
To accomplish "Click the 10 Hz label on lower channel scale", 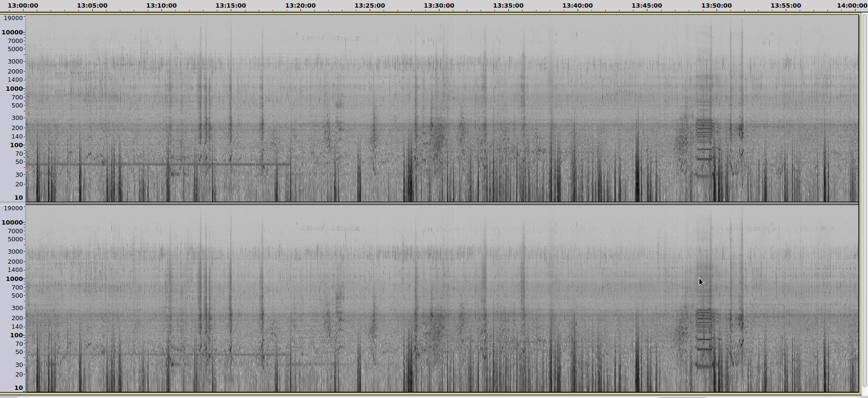I will (19, 388).
